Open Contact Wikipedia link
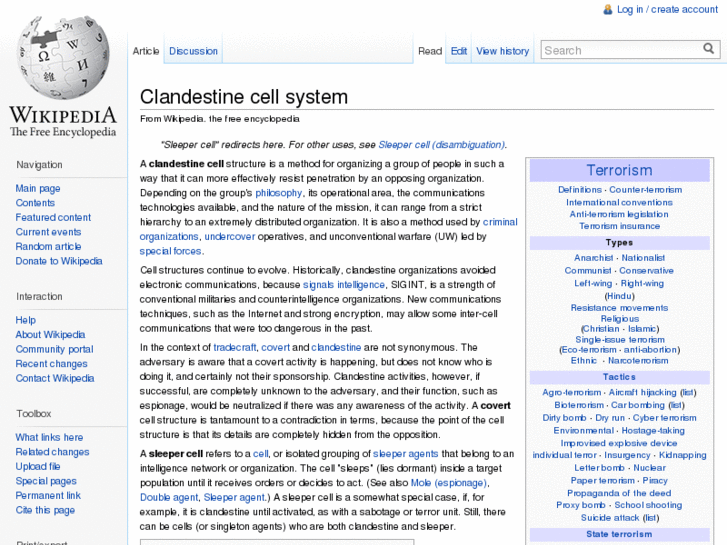Viewport: 727px width, 545px height. pos(55,378)
